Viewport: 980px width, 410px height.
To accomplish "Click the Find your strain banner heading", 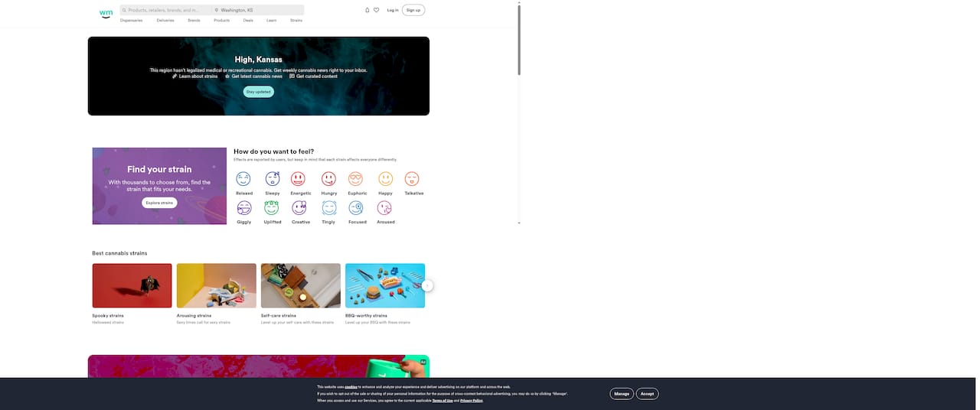I will point(159,170).
